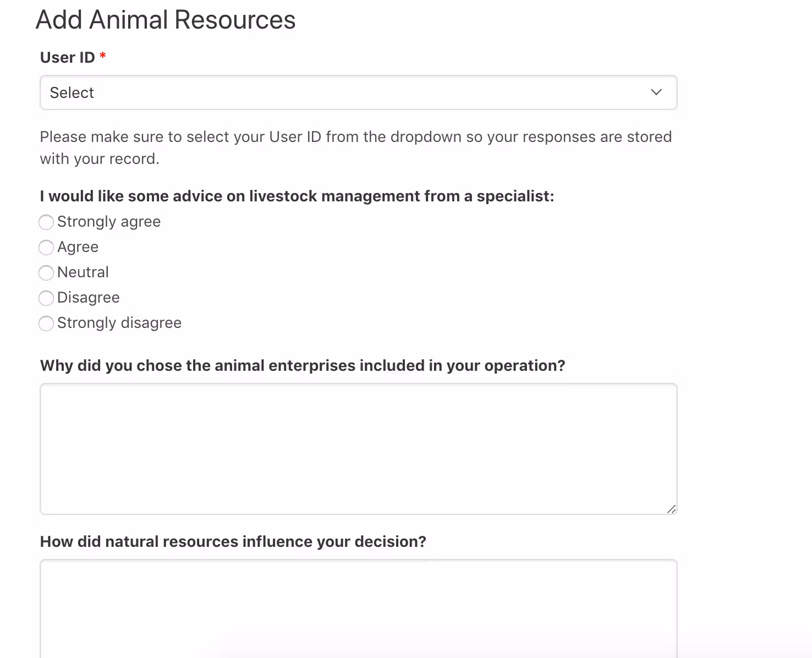Click the 'Neutral' option label text
The height and width of the screenshot is (658, 812).
click(x=83, y=272)
